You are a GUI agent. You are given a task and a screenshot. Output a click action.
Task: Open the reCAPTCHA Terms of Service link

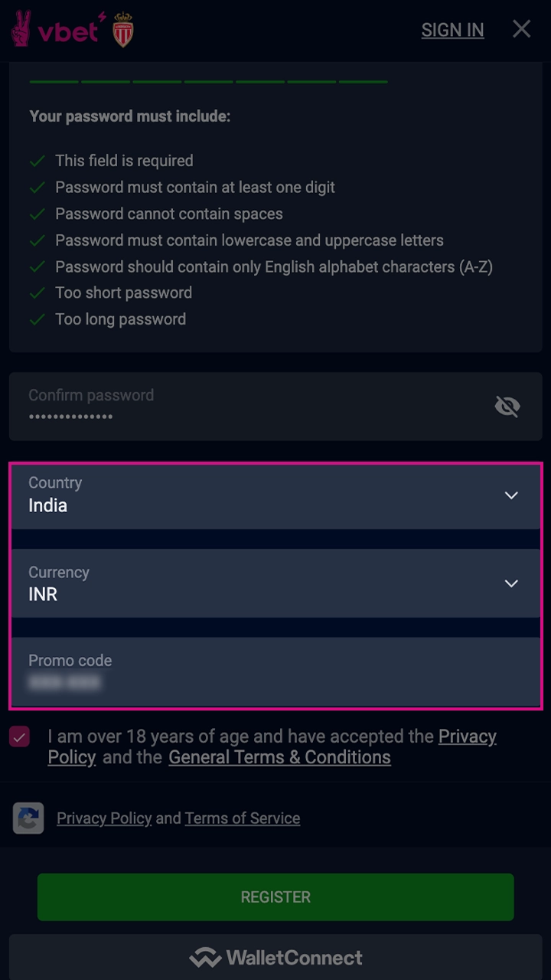(x=243, y=818)
